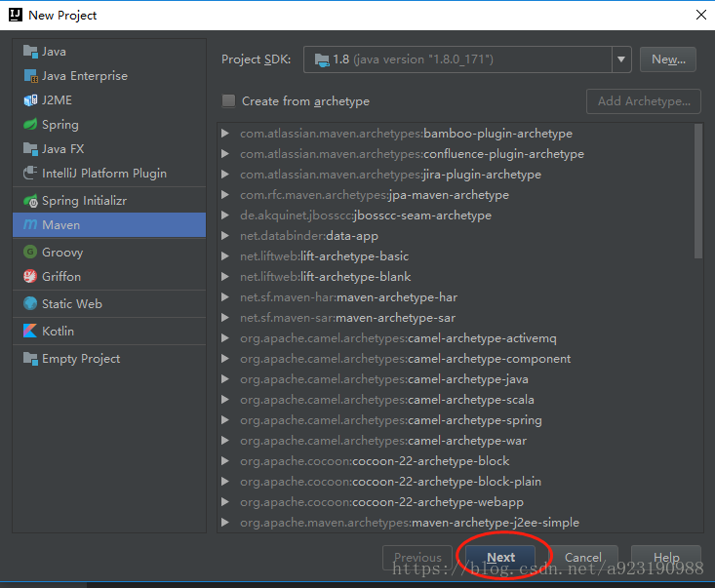Image resolution: width=715 pixels, height=588 pixels.
Task: Expand lift-archetype-blank node
Action: 224,277
